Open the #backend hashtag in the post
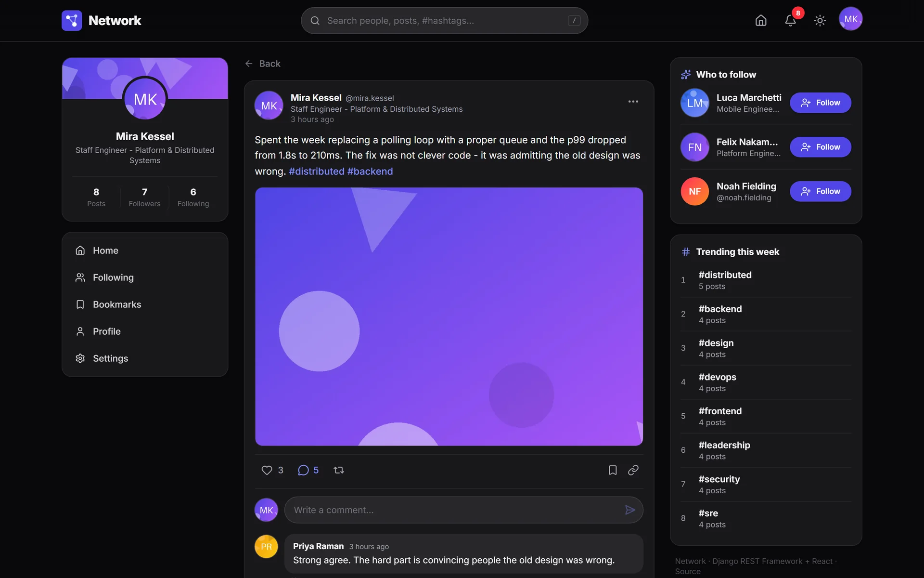 pyautogui.click(x=370, y=171)
